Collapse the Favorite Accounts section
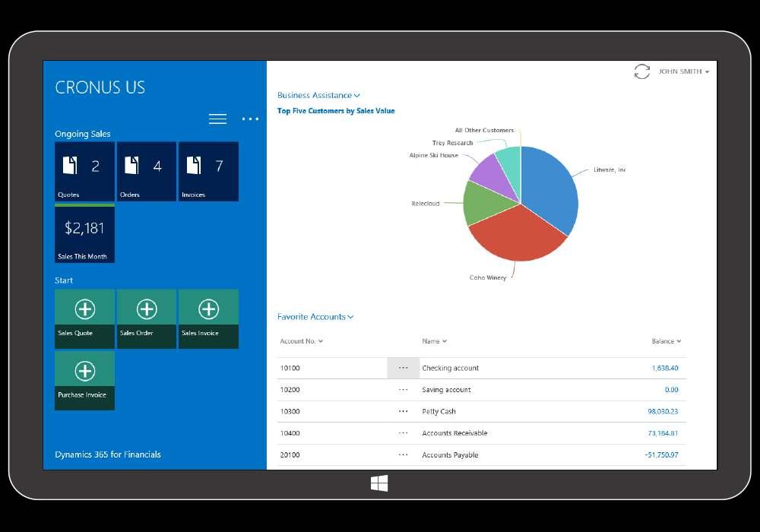 coord(315,317)
